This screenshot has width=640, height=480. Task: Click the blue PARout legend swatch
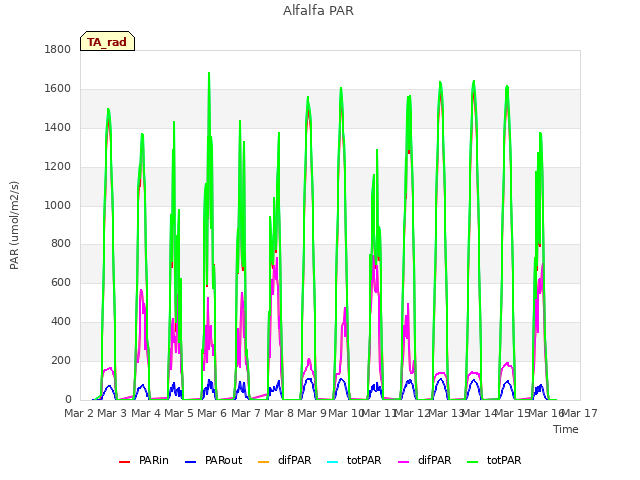point(191,462)
